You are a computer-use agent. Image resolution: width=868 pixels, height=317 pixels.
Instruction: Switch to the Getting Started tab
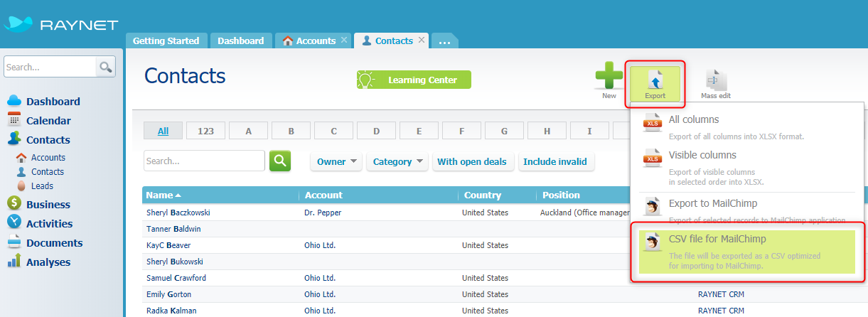click(x=166, y=41)
